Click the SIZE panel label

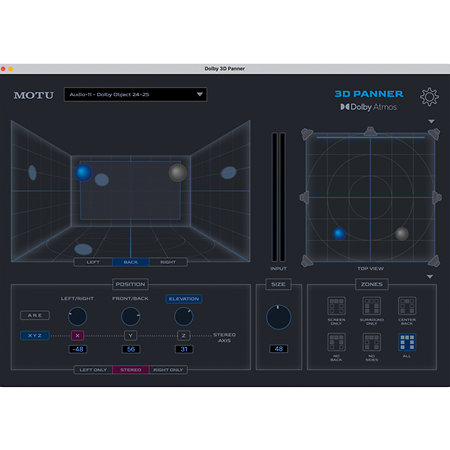pos(278,284)
